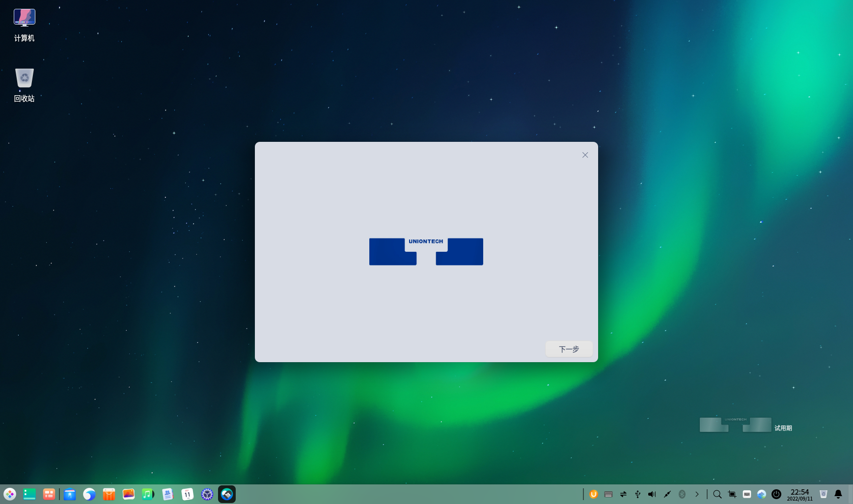Open notifications via the bell icon
The height and width of the screenshot is (504, 853).
[838, 494]
